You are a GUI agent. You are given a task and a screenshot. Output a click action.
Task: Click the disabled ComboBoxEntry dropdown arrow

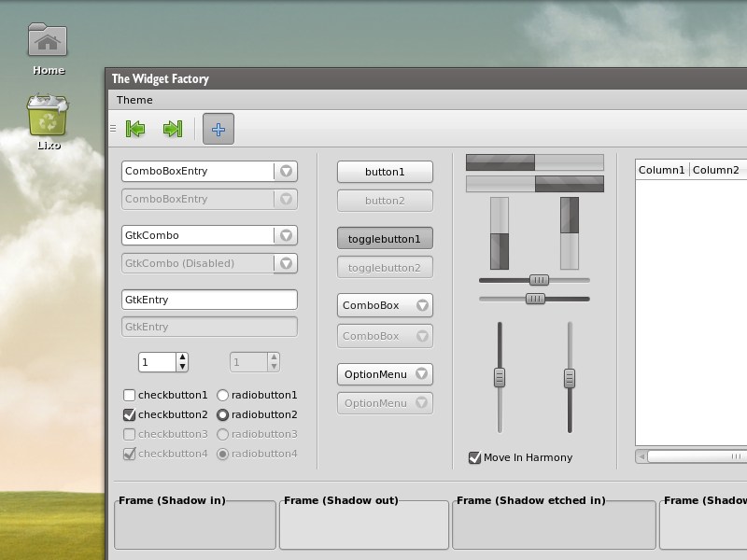[286, 199]
